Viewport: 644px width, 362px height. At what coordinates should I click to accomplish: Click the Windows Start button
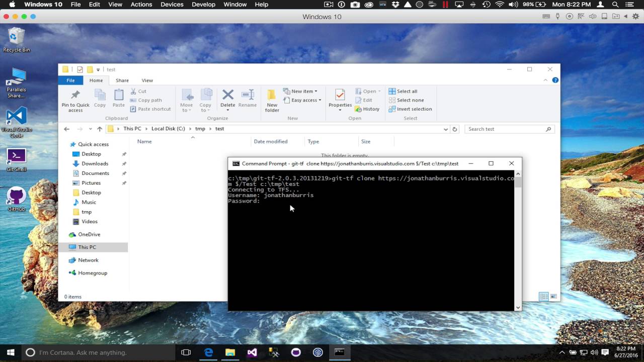coord(10,352)
